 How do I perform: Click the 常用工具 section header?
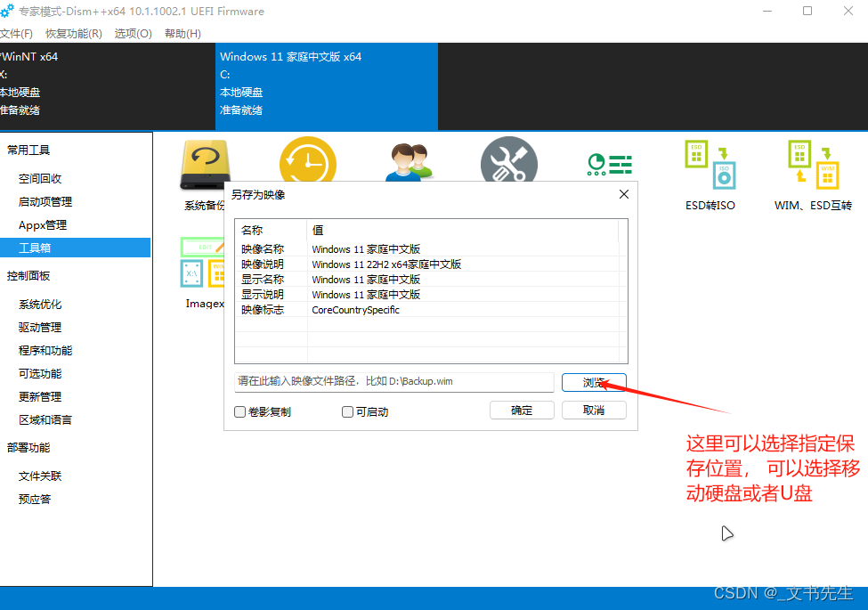(x=28, y=150)
